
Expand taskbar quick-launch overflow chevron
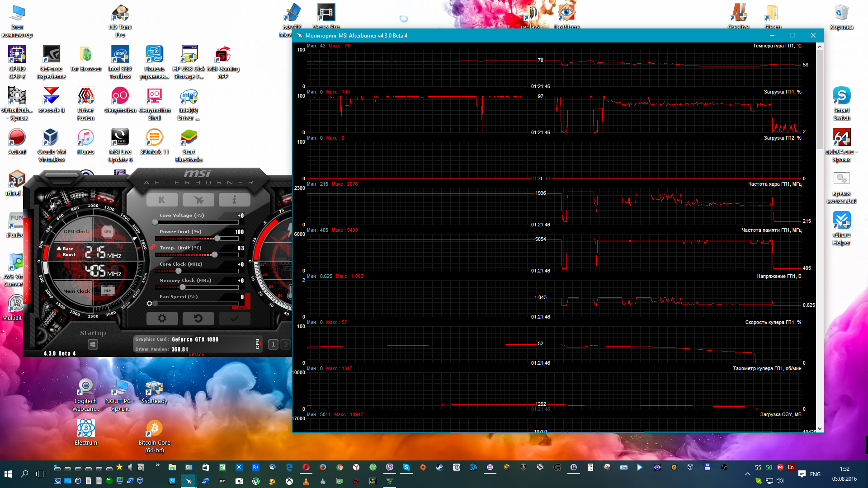point(157,465)
